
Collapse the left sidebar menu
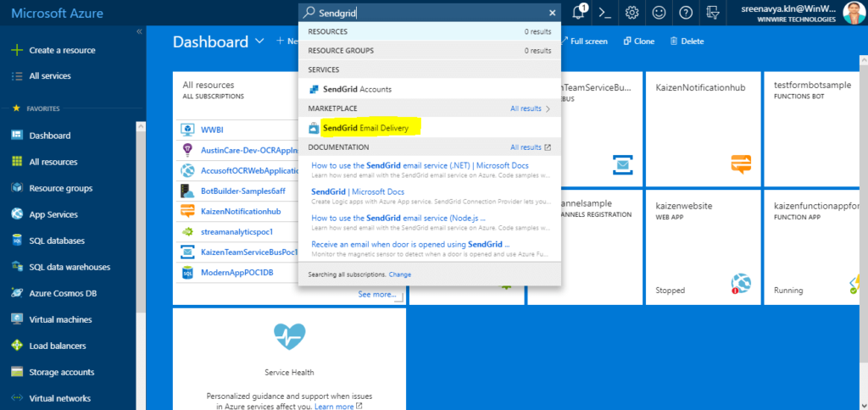pos(140,31)
